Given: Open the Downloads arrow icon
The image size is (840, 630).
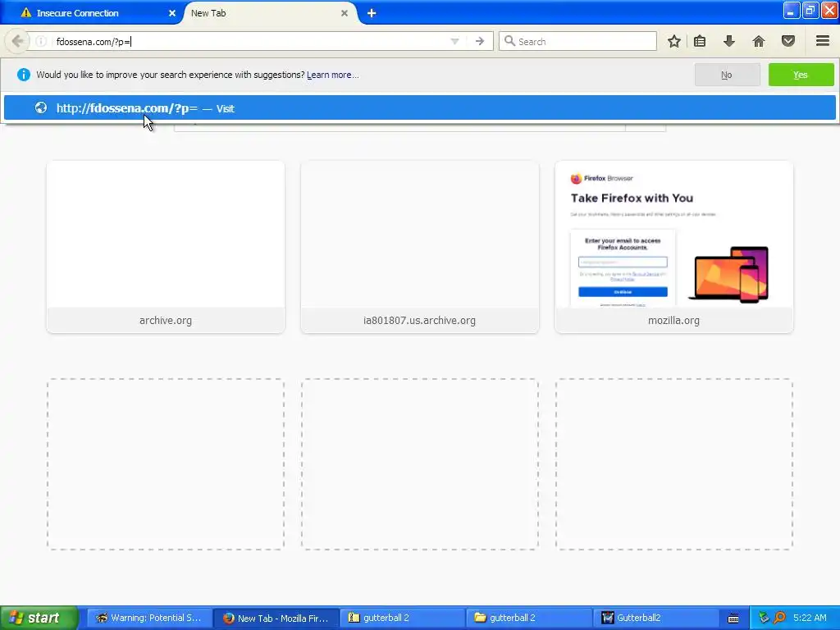Looking at the screenshot, I should click(729, 41).
